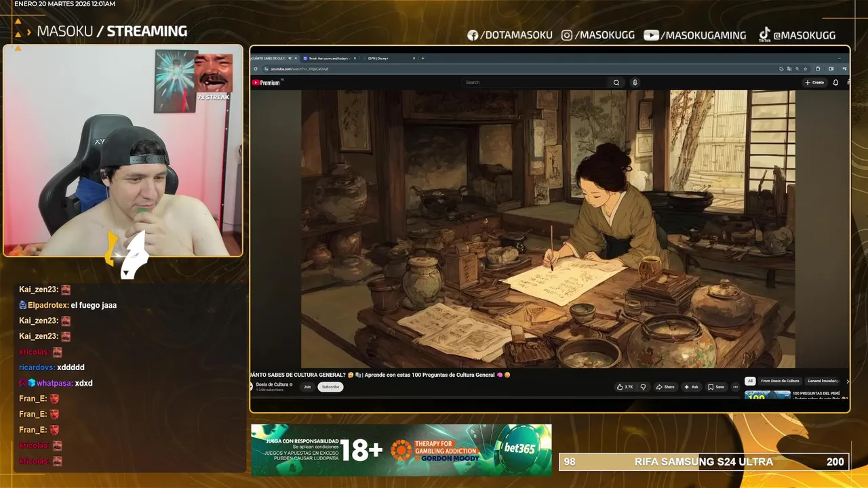868x488 pixels.
Task: Click the YouTube search magnifier button
Action: (616, 83)
